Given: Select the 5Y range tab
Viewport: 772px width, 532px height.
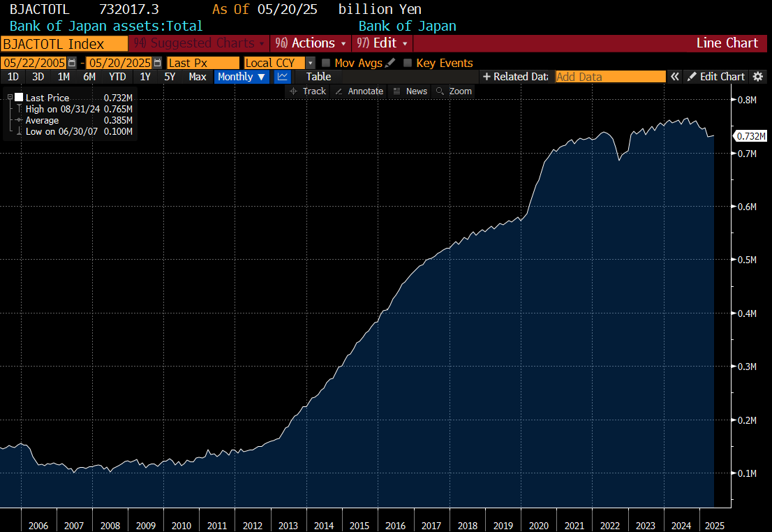Looking at the screenshot, I should tap(170, 76).
